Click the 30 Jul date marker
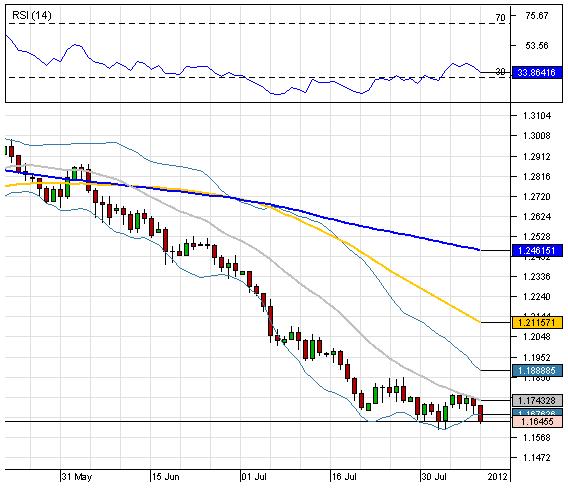Image resolution: width=568 pixels, height=488 pixels. pos(434,477)
